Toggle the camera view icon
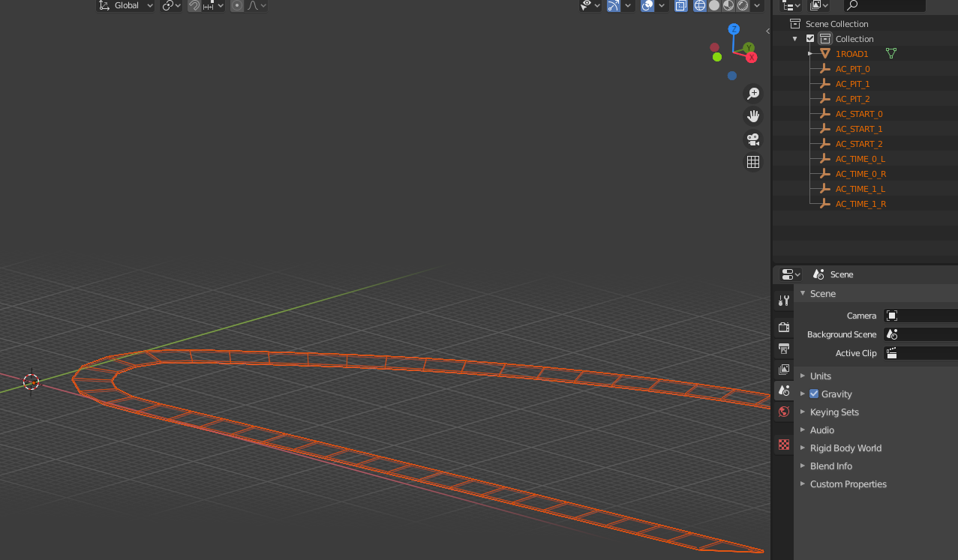This screenshot has width=958, height=560. click(752, 139)
